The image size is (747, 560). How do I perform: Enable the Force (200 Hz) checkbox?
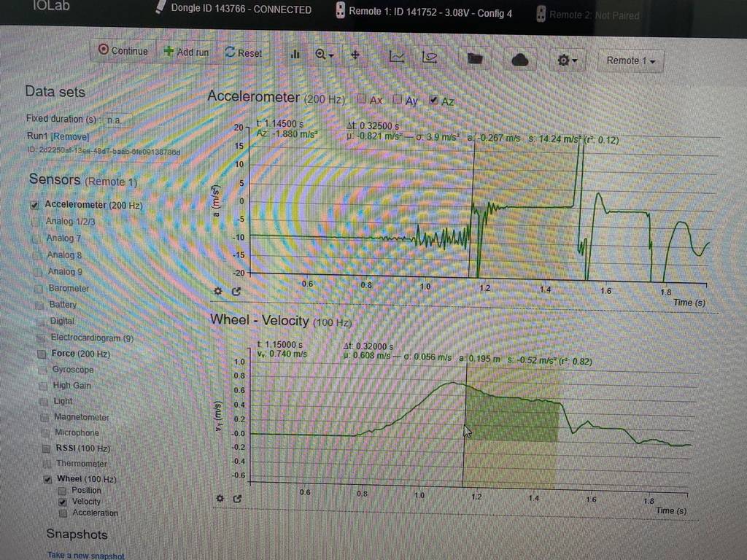click(x=42, y=354)
